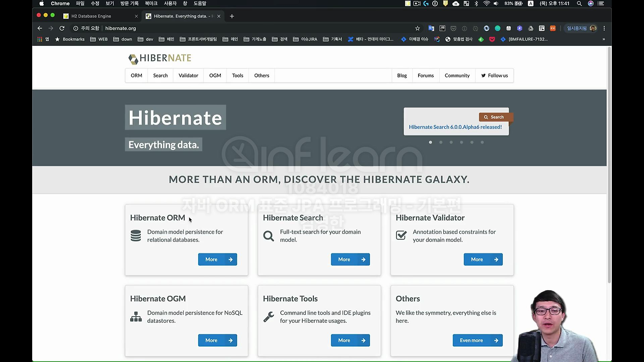Open the '이슈JIRA' bookmarks folder
Viewport: 644px width, 362px height.
(305, 39)
